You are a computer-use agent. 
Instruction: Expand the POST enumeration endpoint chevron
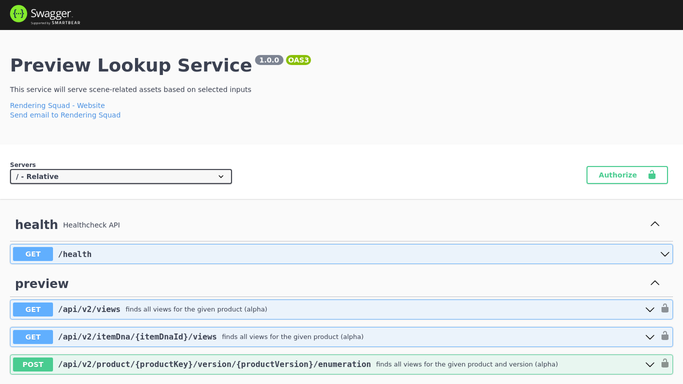649,364
